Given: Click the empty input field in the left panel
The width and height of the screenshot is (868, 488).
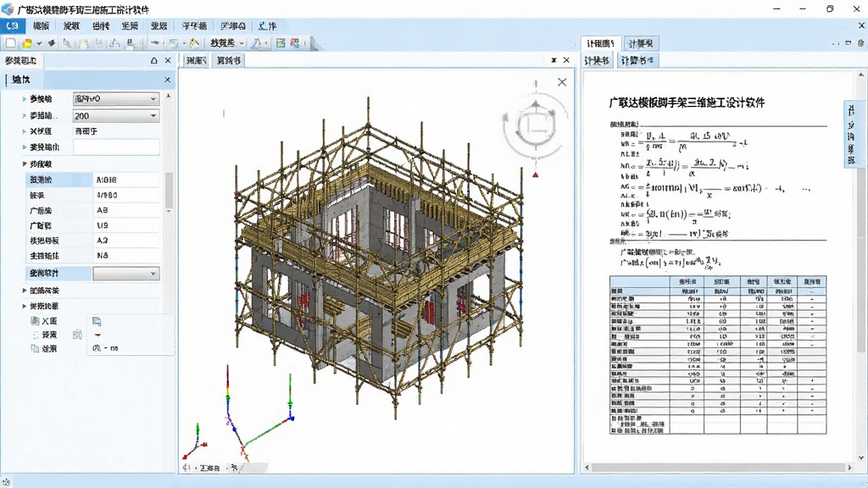Looking at the screenshot, I should click(x=116, y=147).
